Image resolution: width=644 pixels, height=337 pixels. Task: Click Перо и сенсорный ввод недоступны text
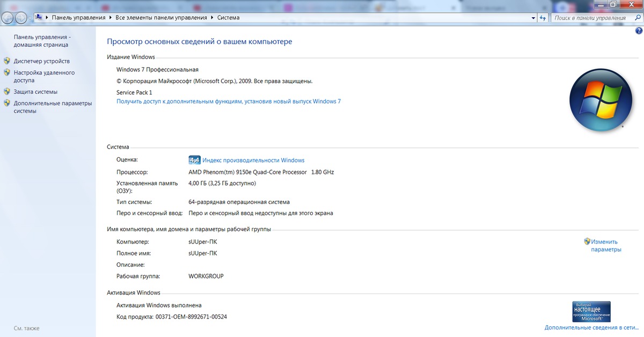tap(261, 213)
